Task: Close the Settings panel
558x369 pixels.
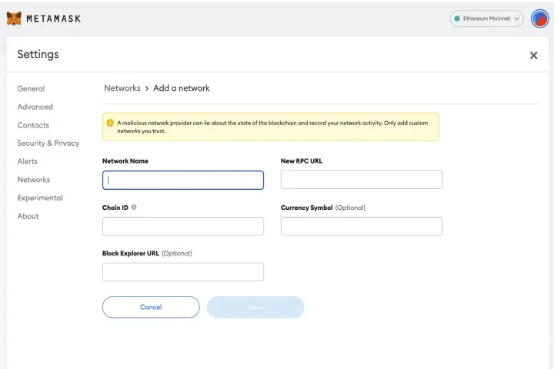Action: [533, 55]
